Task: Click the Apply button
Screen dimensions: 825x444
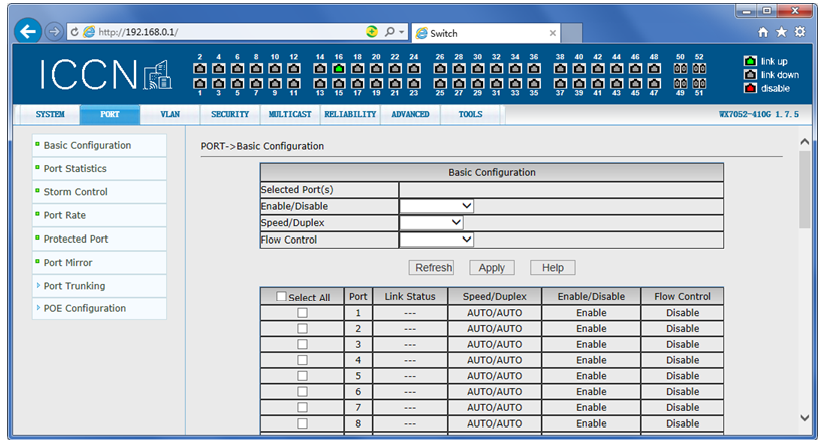Action: [492, 268]
